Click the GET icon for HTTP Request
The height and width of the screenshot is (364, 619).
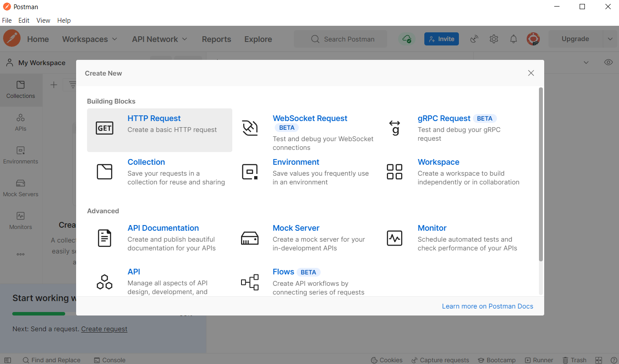(105, 128)
